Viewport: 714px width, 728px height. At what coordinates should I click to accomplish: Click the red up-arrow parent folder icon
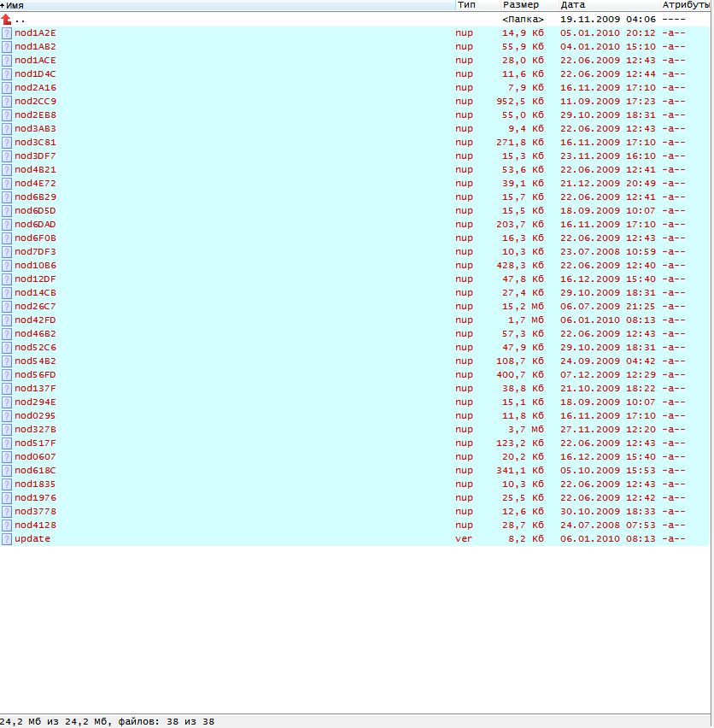[x=7, y=19]
